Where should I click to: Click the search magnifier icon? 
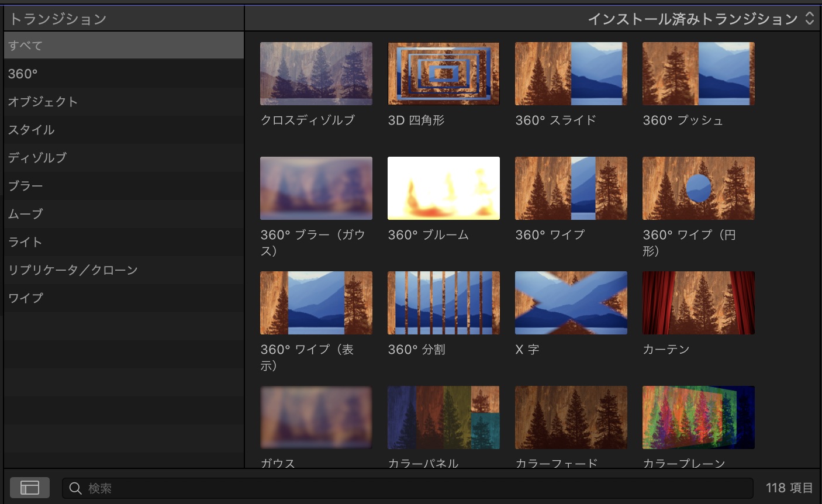pyautogui.click(x=75, y=488)
